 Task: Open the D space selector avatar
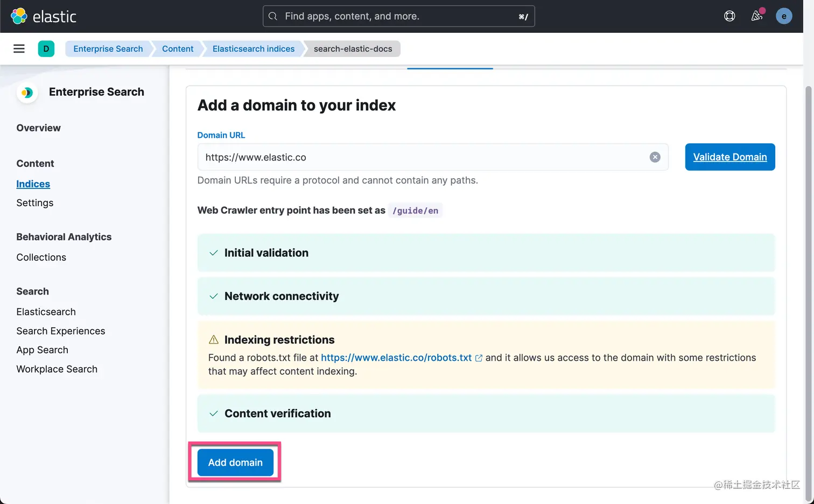[46, 48]
